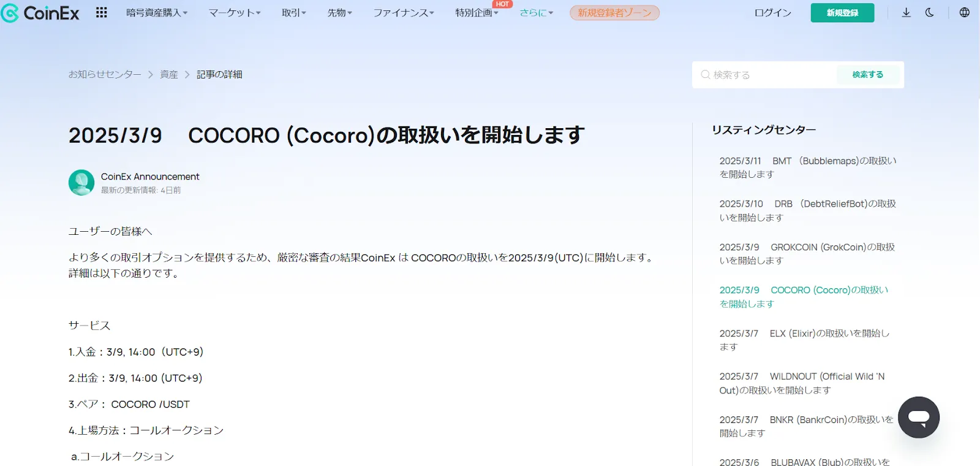Open the apps grid menu icon

click(x=102, y=13)
